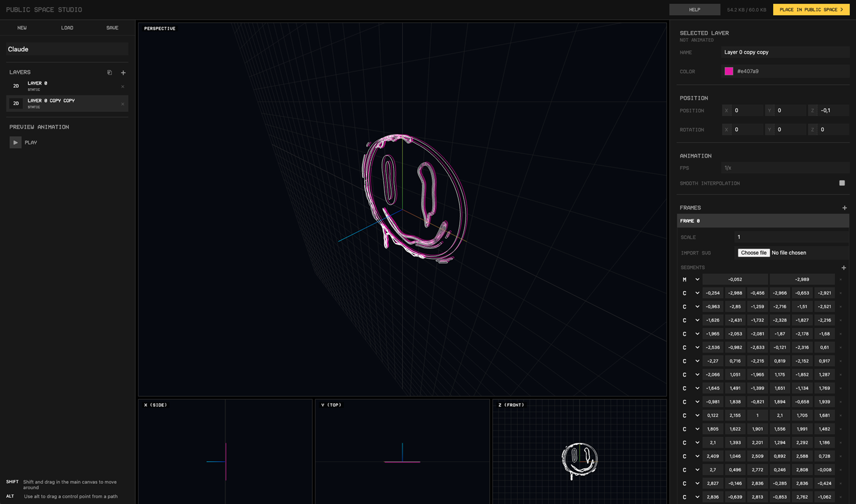This screenshot has height=504, width=856.
Task: Open the last C segment type dropdown
Action: pos(697,497)
